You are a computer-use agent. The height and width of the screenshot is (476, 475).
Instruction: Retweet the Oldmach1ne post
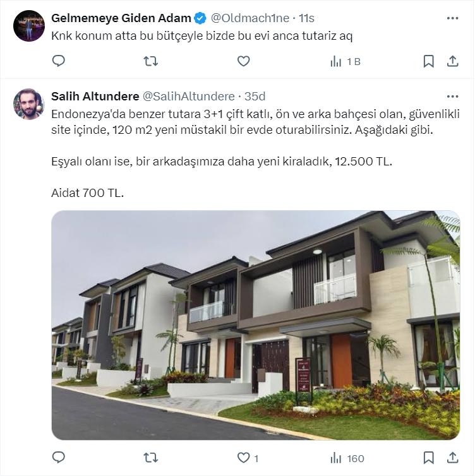point(150,61)
